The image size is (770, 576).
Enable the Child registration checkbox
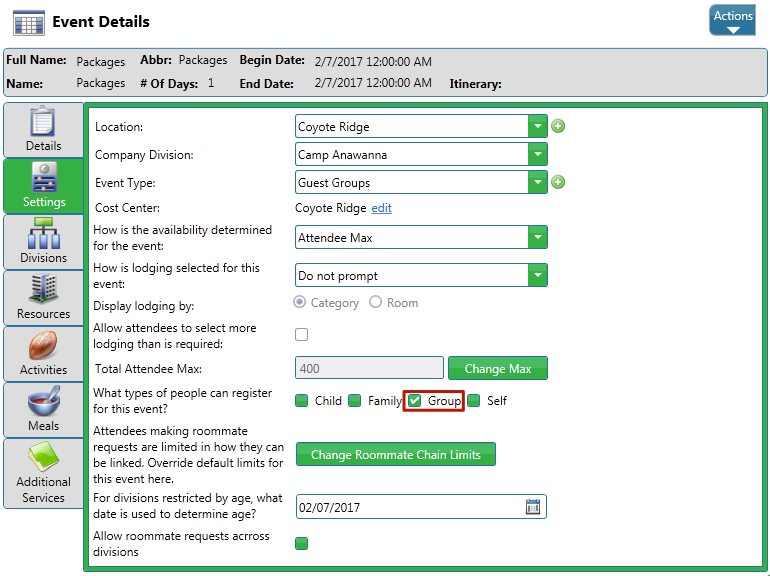[302, 401]
